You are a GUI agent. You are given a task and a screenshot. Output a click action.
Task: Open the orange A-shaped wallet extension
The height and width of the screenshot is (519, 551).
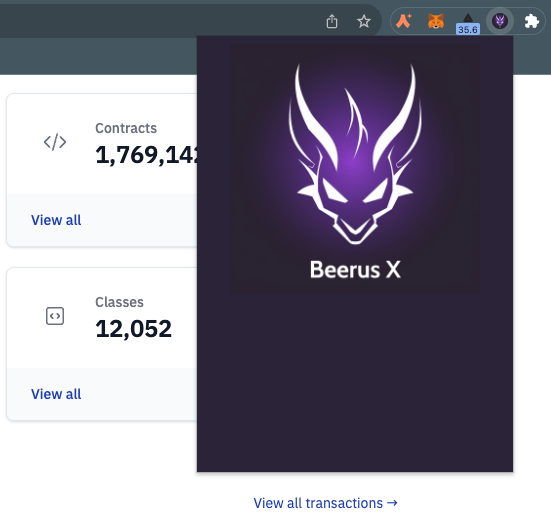(x=403, y=21)
